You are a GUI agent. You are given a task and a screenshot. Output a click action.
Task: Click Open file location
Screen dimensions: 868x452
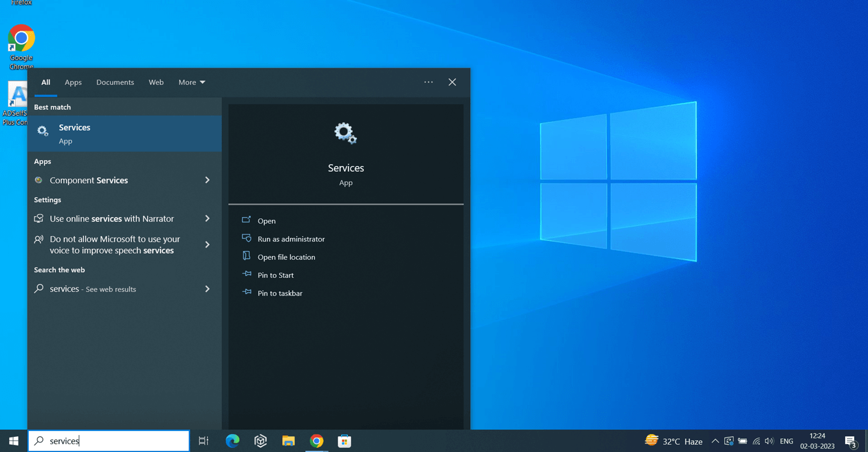(x=286, y=257)
